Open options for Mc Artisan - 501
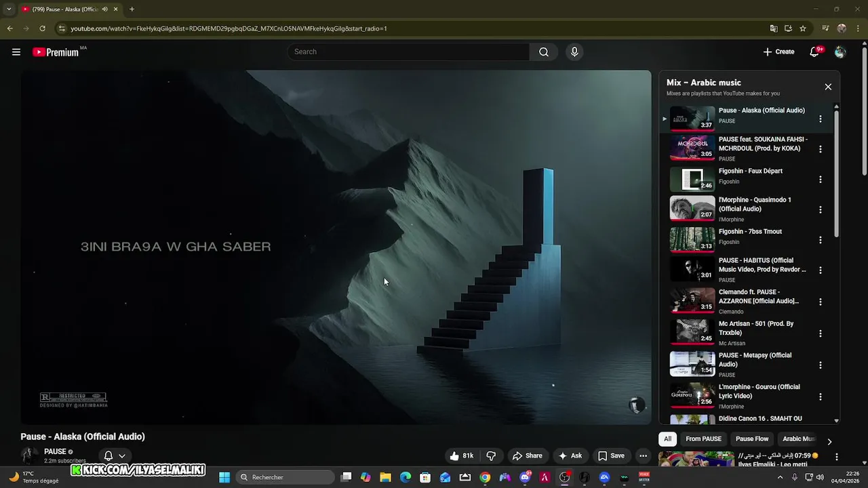 (x=821, y=333)
